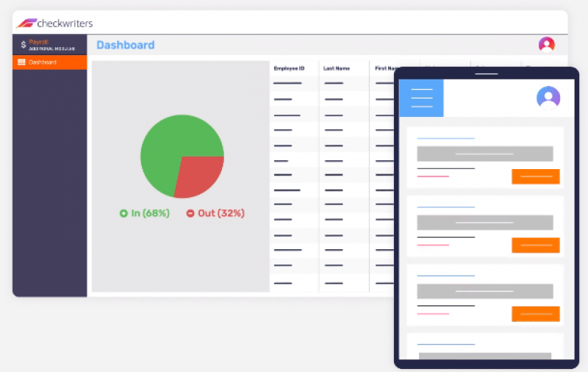Click the checkwriters logo

[54, 24]
